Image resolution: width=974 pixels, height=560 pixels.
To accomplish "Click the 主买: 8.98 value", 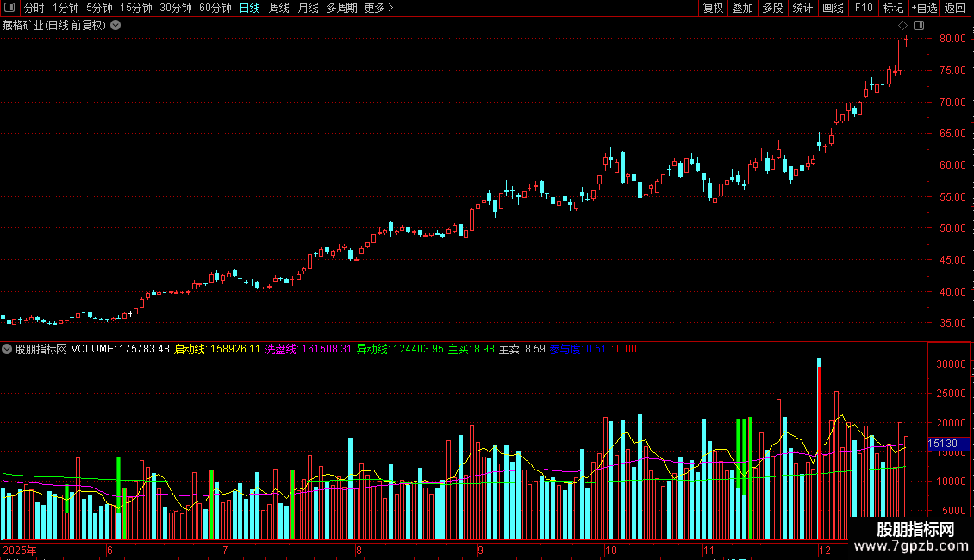I will click(471, 349).
